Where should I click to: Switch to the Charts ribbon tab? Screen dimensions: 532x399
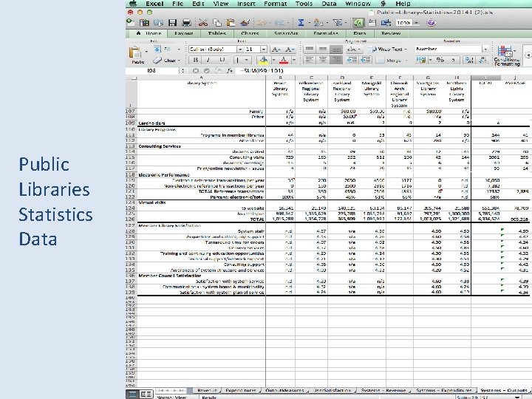pos(250,33)
